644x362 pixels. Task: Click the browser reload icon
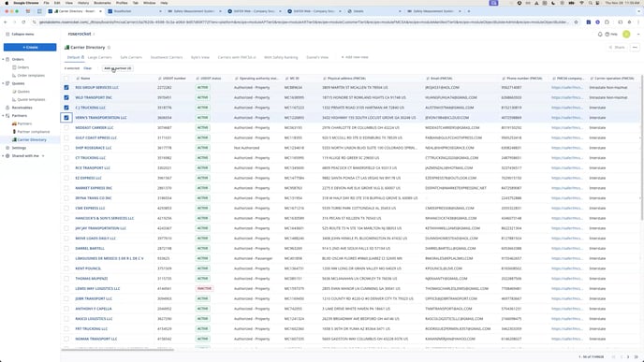23,22
